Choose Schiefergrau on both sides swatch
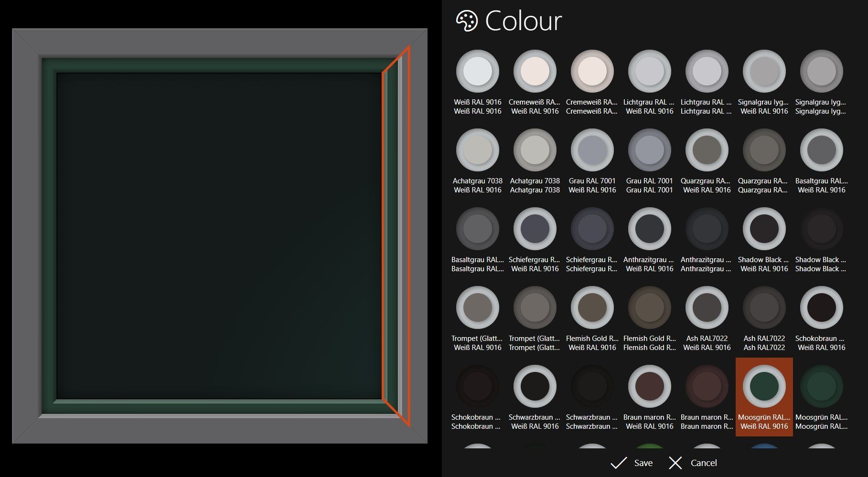This screenshot has width=868, height=477. [x=592, y=229]
